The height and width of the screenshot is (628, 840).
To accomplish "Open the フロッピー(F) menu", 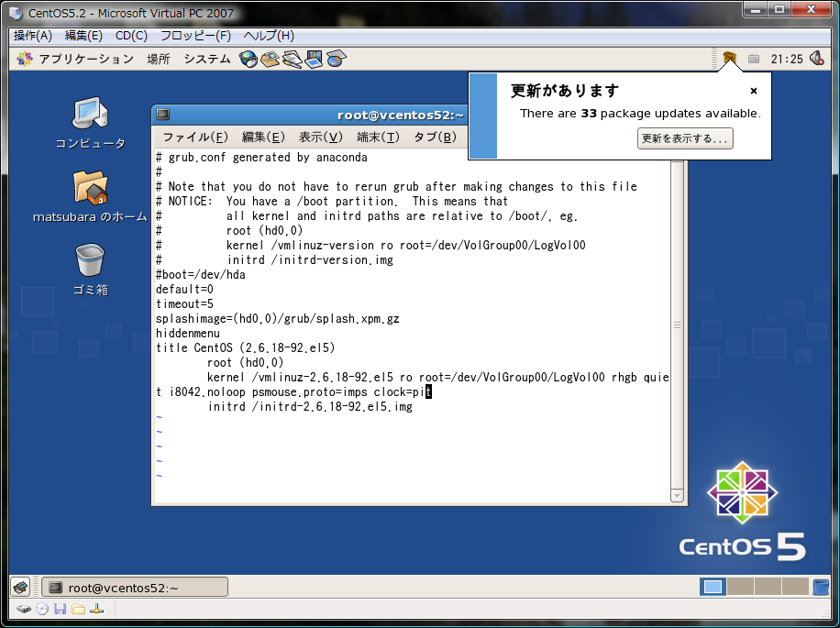I will tap(195, 36).
